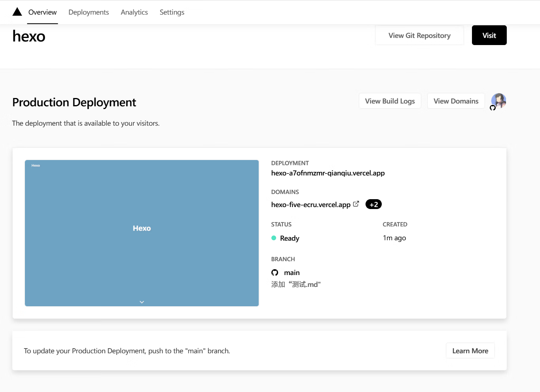The image size is (540, 392).
Task: Open the hexo-five-ecru.vercel.app domain link
Action: coord(311,205)
